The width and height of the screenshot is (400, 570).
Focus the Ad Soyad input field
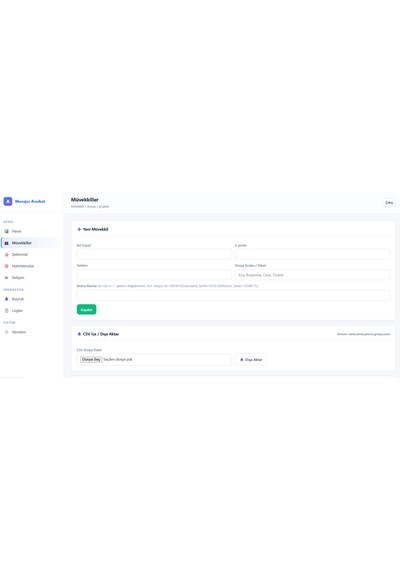click(154, 254)
